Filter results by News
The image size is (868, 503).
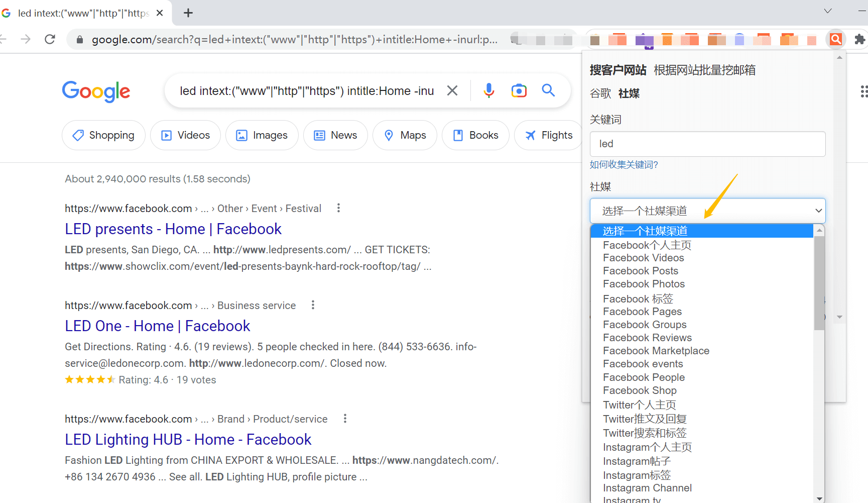335,135
